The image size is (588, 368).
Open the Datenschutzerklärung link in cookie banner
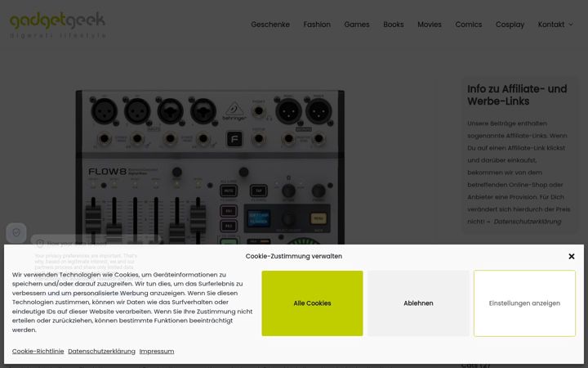click(x=101, y=351)
